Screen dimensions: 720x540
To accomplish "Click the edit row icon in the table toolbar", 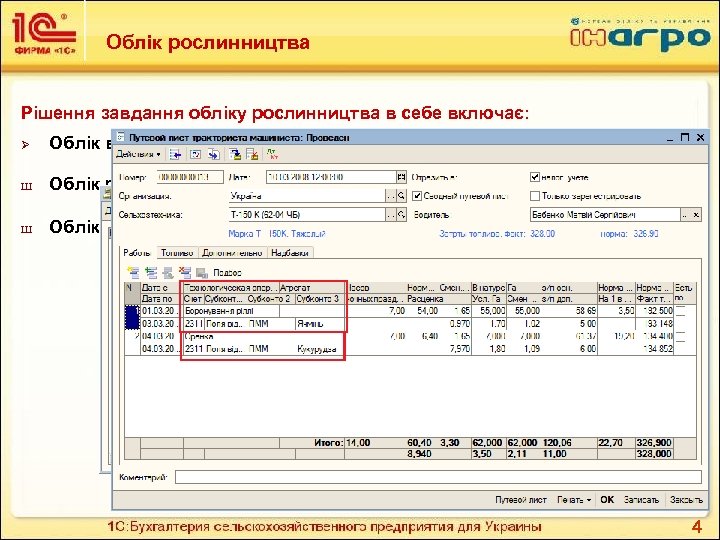I will (168, 273).
